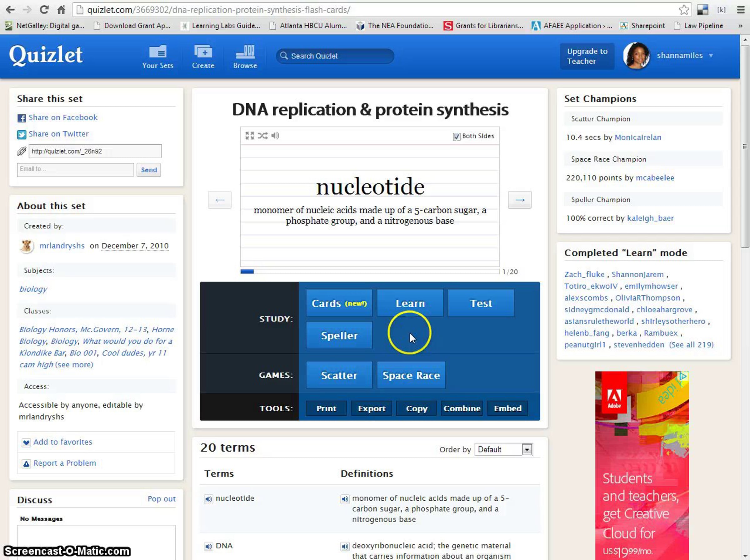Image resolution: width=750 pixels, height=560 pixels.
Task: Show more bookmarks with the chevron
Action: (740, 26)
